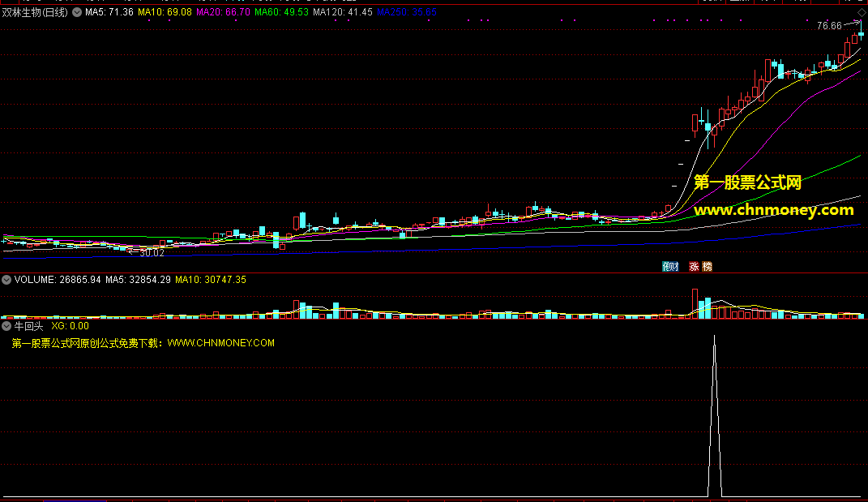The height and width of the screenshot is (502, 868).
Task: Open the dropdown beside 双林生物(日线)
Action: coord(77,12)
